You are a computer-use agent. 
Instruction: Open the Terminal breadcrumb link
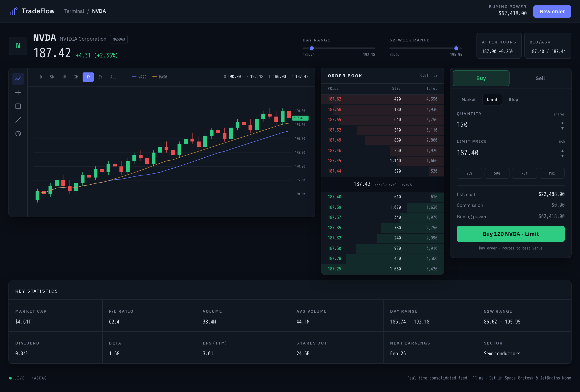[74, 11]
